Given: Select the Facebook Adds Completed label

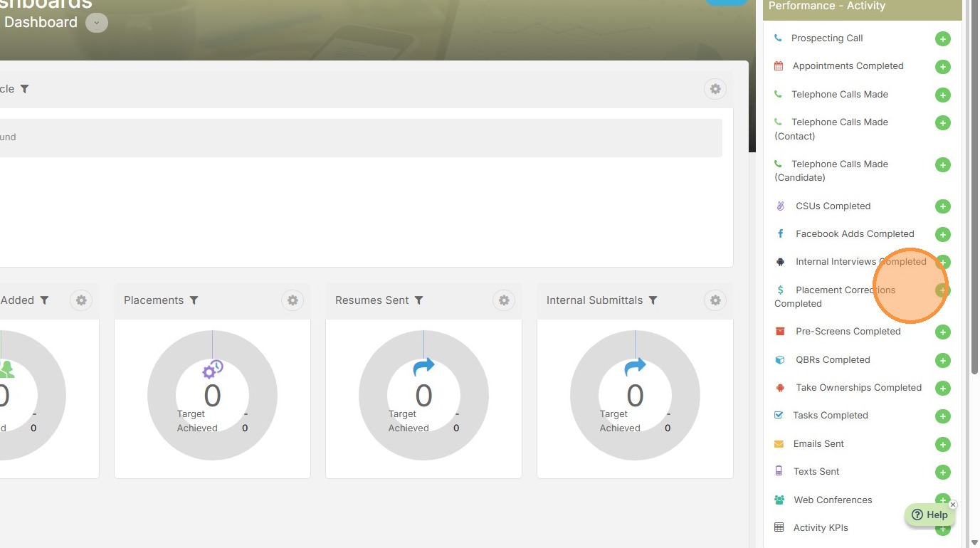Looking at the screenshot, I should click(x=855, y=234).
